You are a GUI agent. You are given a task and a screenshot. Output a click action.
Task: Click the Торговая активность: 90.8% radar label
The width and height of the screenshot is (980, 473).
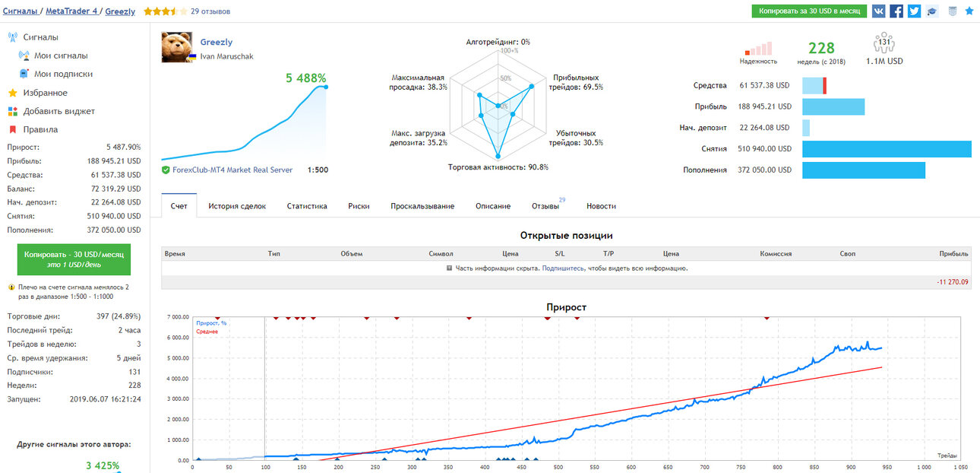coord(498,167)
